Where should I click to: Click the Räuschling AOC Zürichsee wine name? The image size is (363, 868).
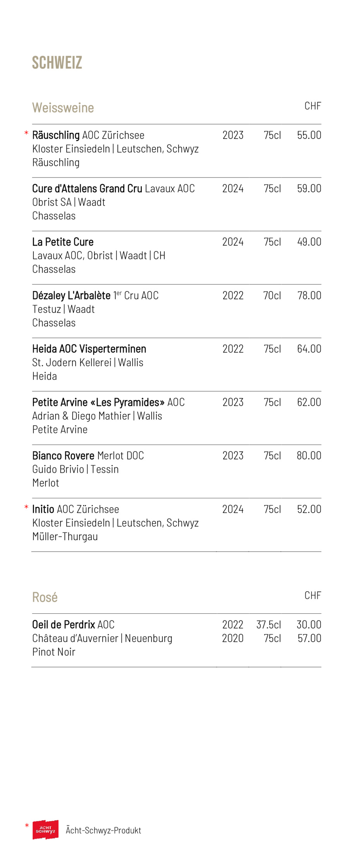[88, 135]
